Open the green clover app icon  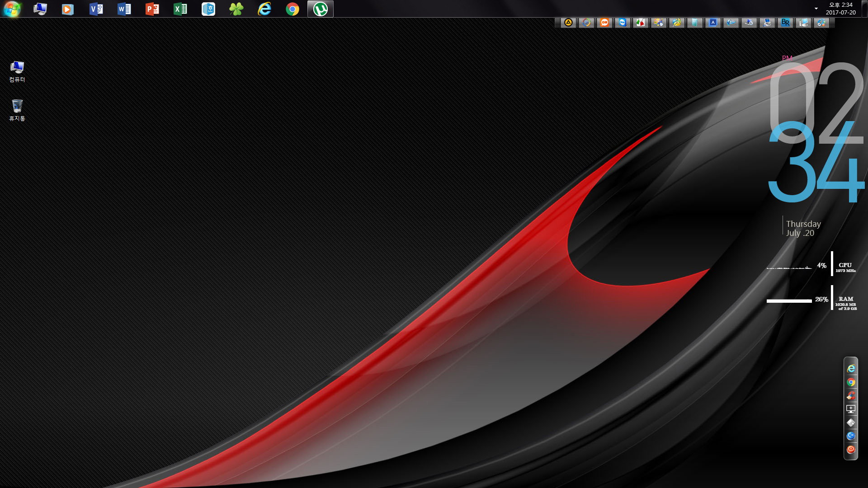236,9
